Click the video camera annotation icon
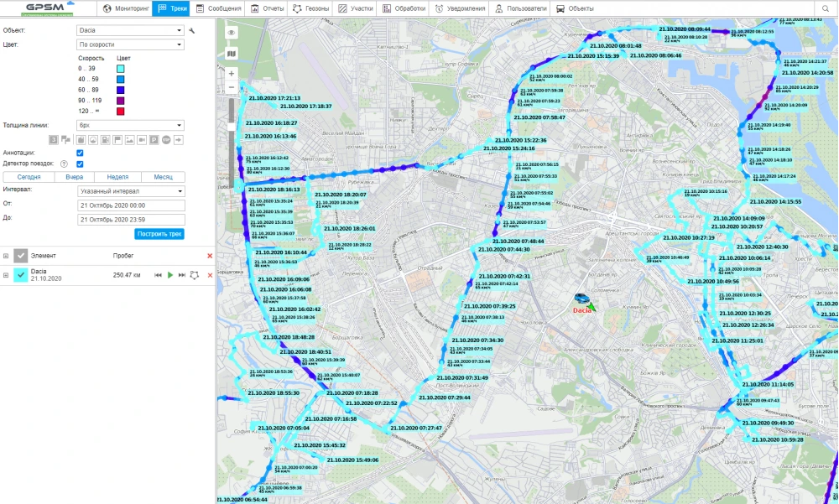The image size is (839, 504). (142, 140)
